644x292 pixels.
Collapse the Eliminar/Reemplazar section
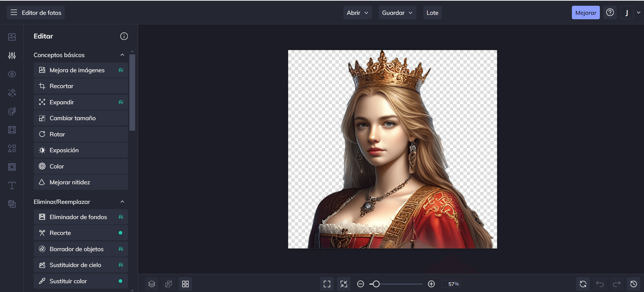(122, 202)
